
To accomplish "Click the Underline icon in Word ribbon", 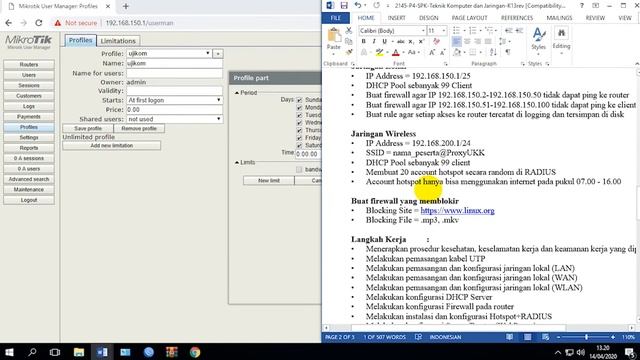I will (x=384, y=41).
